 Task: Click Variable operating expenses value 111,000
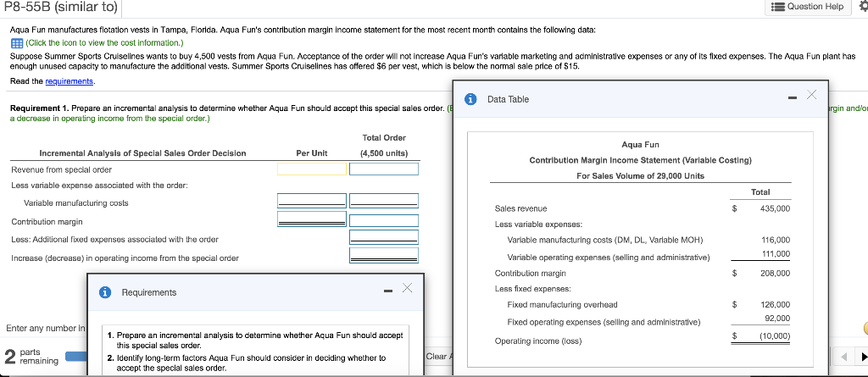click(776, 253)
